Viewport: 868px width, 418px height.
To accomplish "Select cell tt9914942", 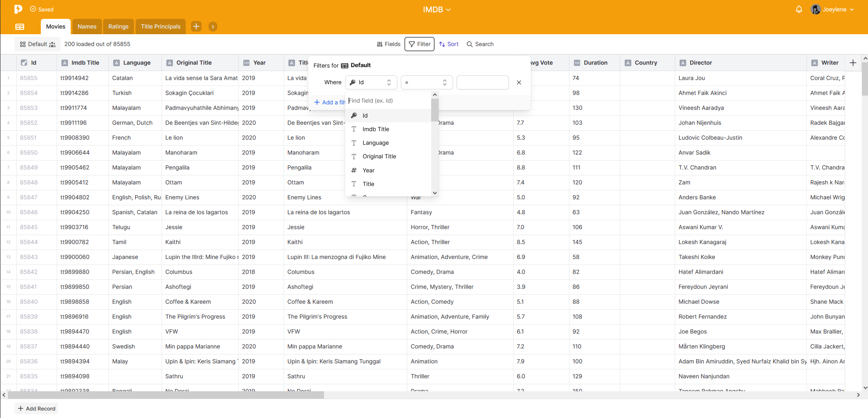I will (83, 78).
